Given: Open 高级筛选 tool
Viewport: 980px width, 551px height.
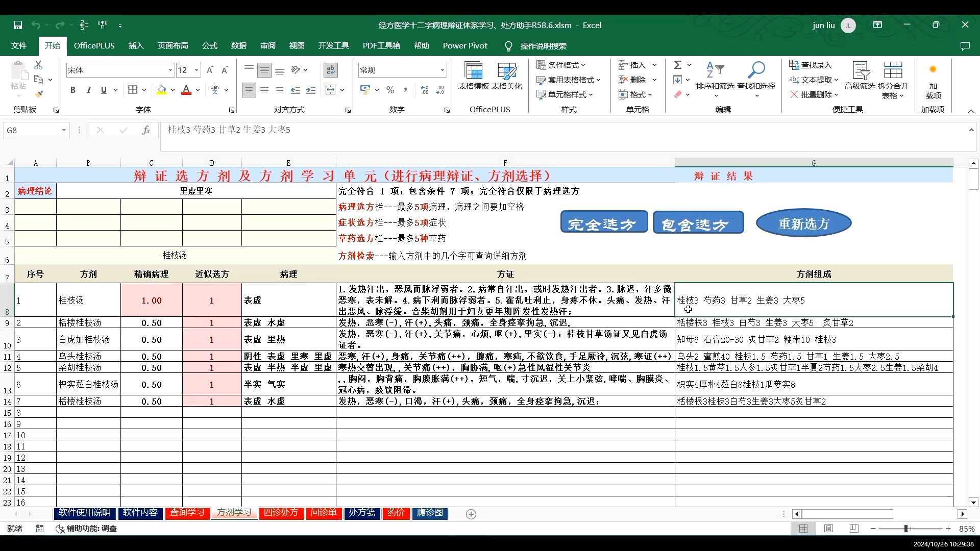Looking at the screenshot, I should tap(860, 76).
